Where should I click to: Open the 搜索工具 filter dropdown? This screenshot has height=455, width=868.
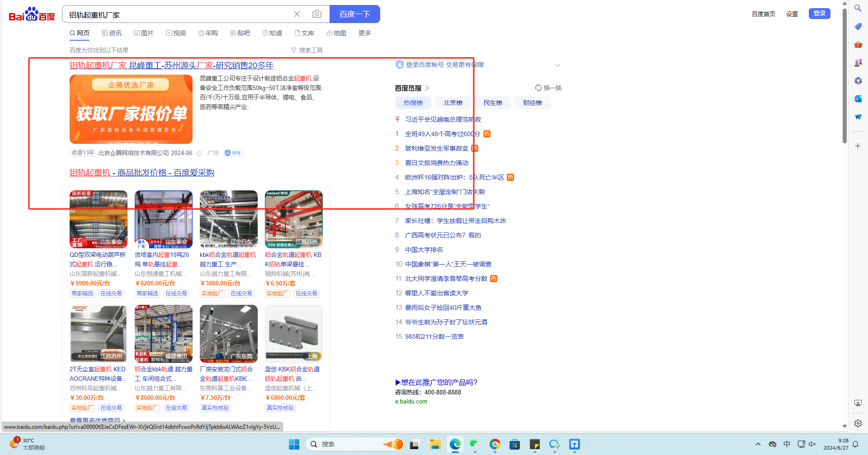[x=307, y=50]
